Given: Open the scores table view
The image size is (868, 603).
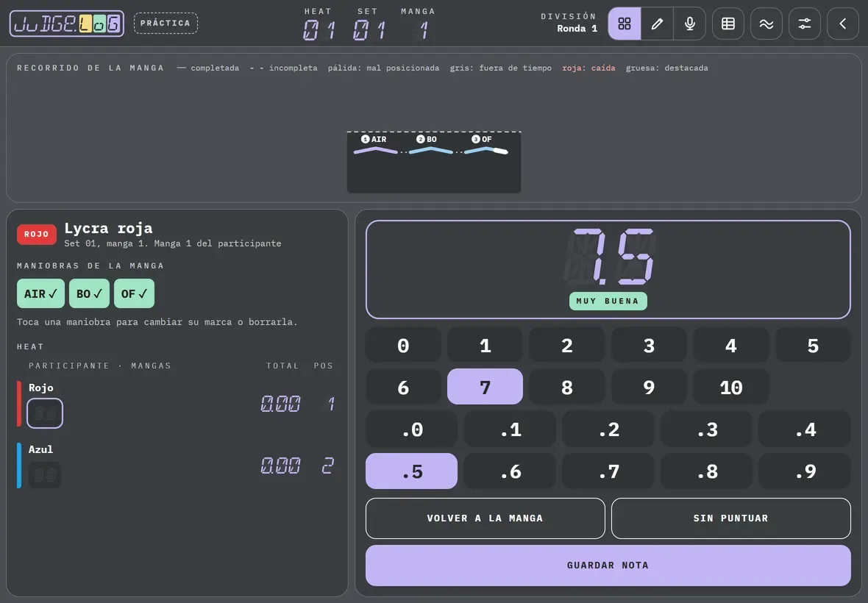Looking at the screenshot, I should coord(728,24).
